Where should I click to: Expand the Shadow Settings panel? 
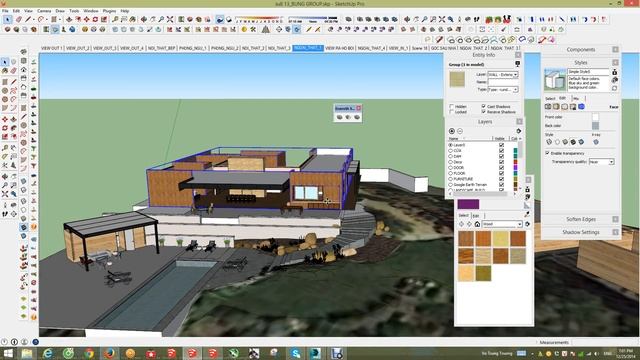580,232
